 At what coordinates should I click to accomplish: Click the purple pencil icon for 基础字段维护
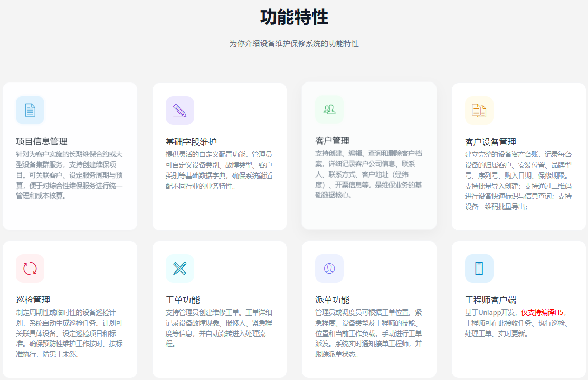pos(180,110)
